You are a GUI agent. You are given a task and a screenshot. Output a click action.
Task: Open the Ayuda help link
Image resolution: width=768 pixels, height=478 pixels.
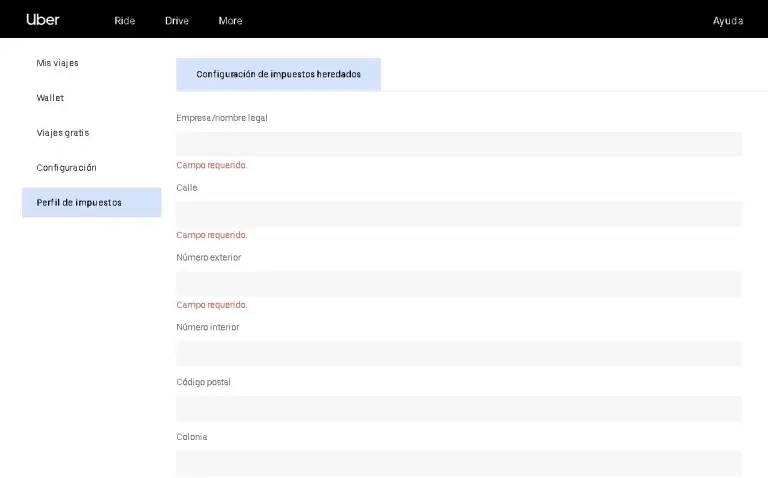(727, 21)
